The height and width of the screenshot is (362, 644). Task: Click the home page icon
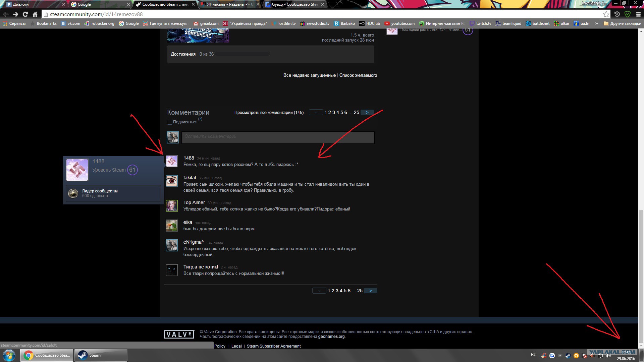coord(35,14)
